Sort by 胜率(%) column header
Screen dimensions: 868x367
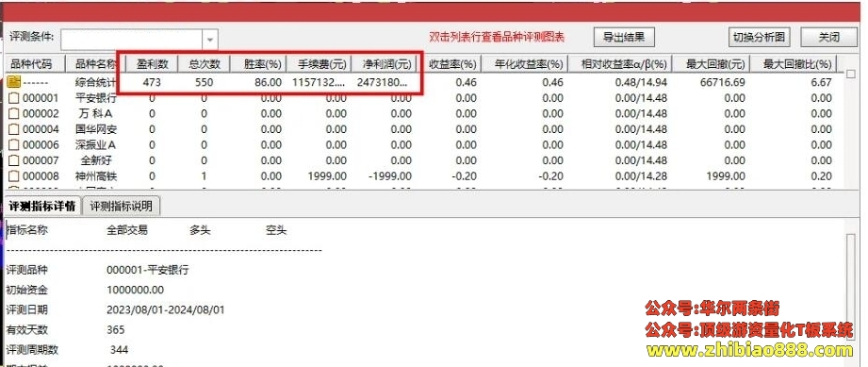coord(258,64)
